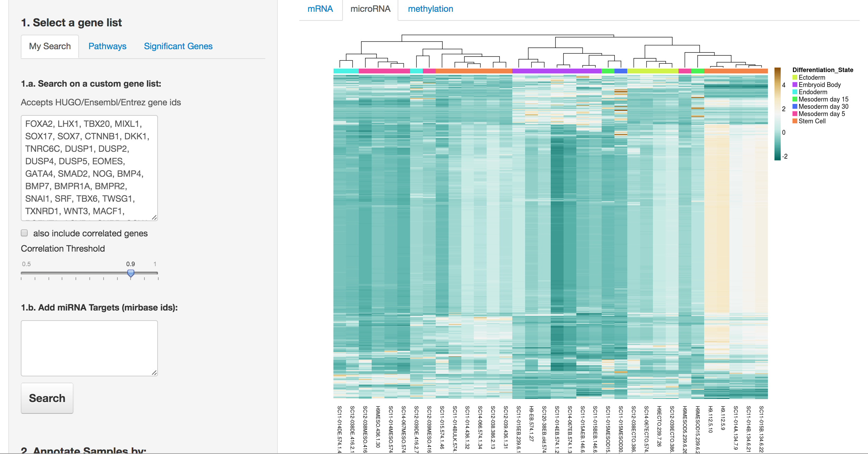This screenshot has height=454, width=868.
Task: Click sample label SC12-038DE.416.2.1
Action: pyautogui.click(x=352, y=429)
